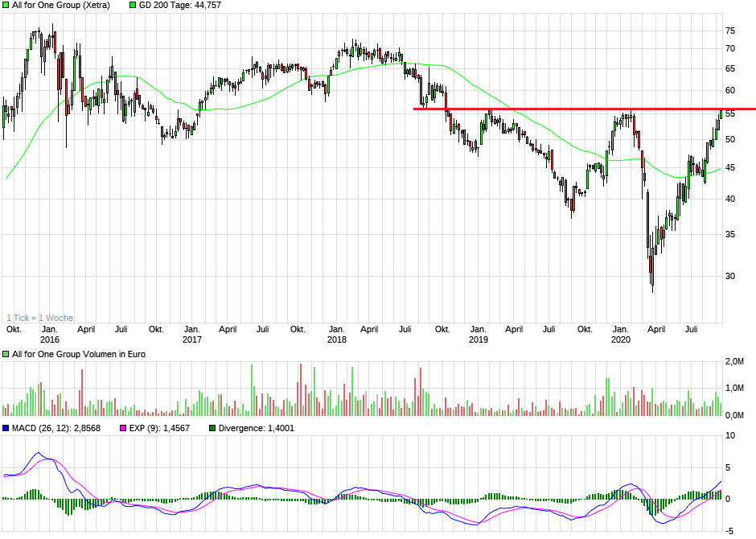Click the 75 price axis label
Image resolution: width=756 pixels, height=539 pixels.
[x=730, y=31]
